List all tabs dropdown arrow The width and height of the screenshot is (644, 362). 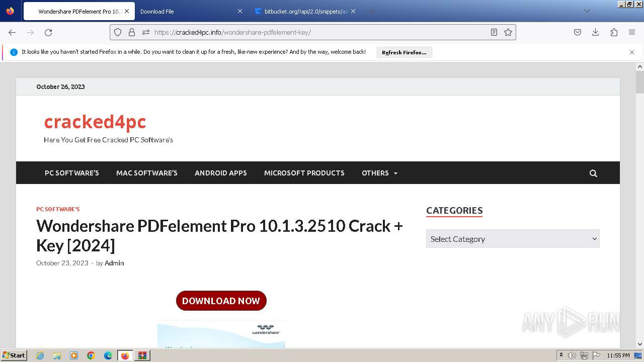coord(587,11)
